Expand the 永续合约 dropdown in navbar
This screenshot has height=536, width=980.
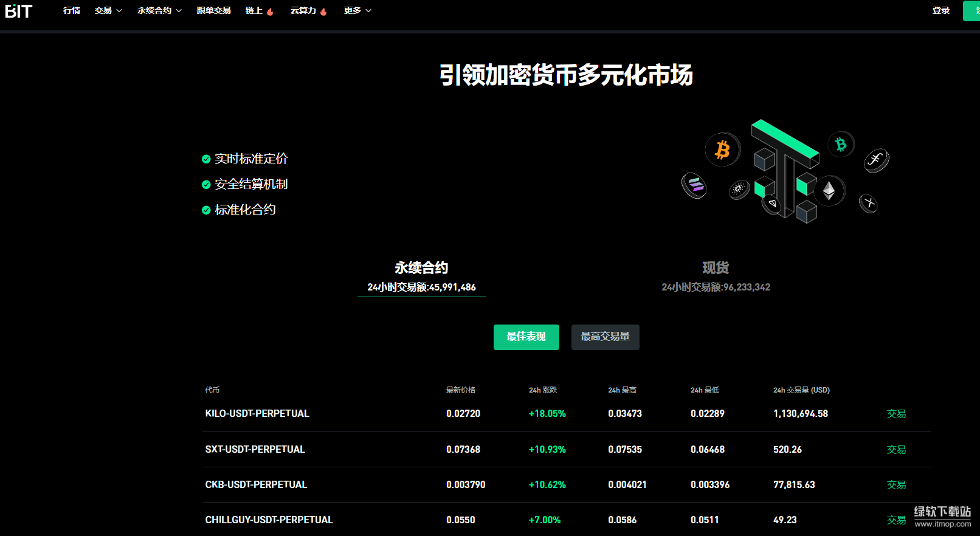pos(159,11)
